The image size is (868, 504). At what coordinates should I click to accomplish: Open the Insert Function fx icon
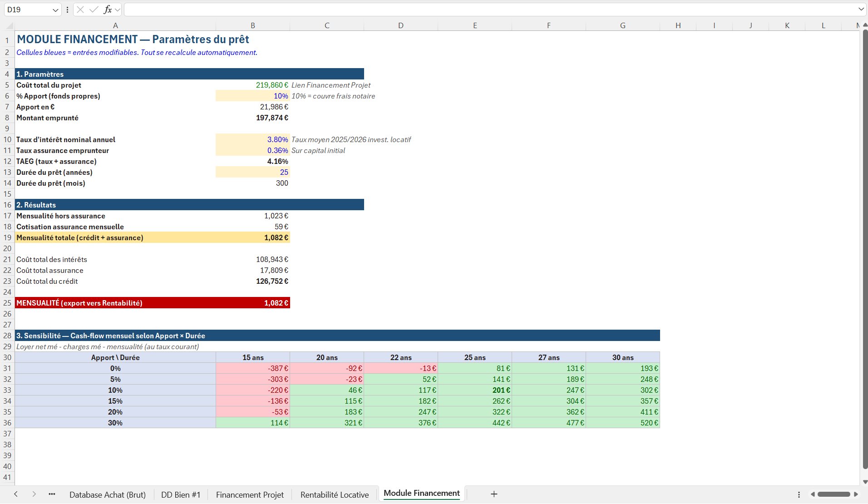(x=108, y=10)
